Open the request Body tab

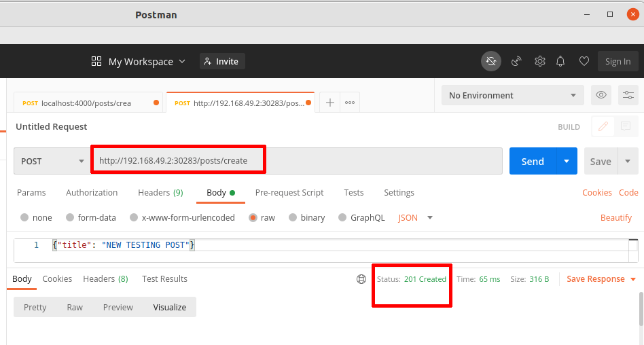221,193
